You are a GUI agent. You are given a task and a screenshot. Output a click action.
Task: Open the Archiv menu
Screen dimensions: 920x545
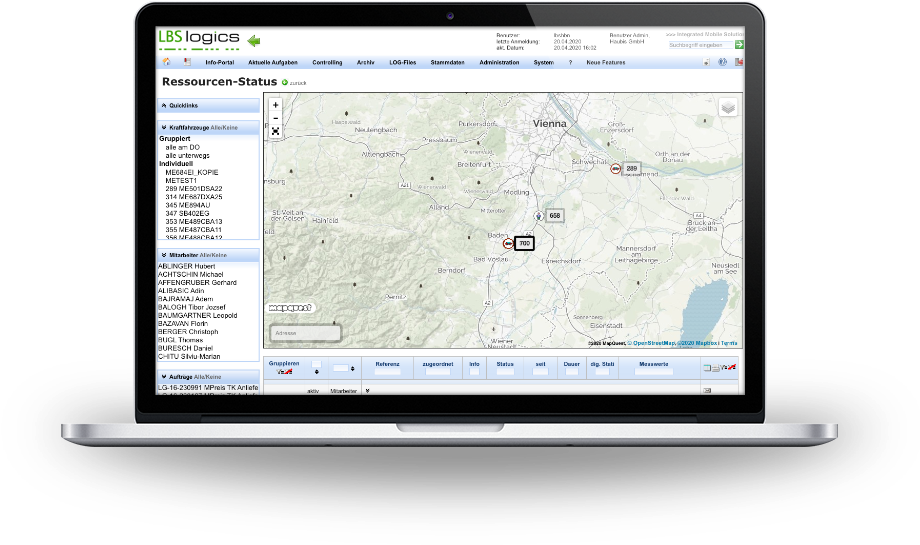[366, 62]
